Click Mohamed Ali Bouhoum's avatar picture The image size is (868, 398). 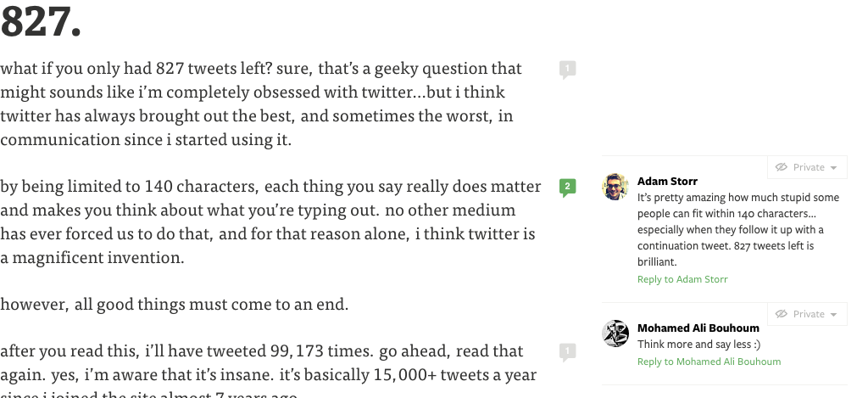click(615, 334)
